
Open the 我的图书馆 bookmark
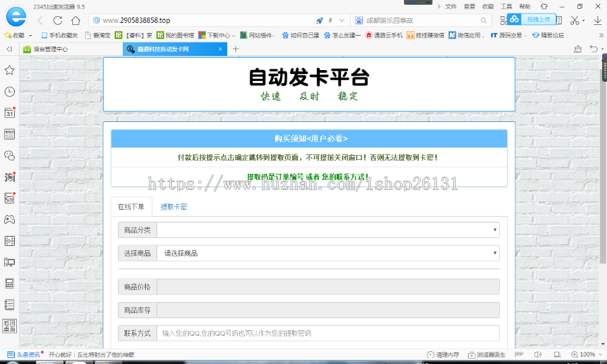(x=175, y=35)
